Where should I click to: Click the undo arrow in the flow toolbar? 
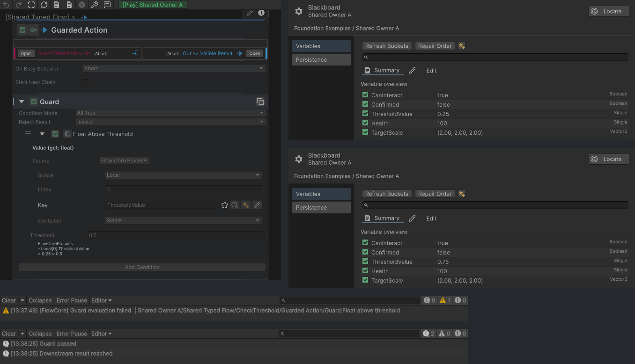pyautogui.click(x=6, y=5)
